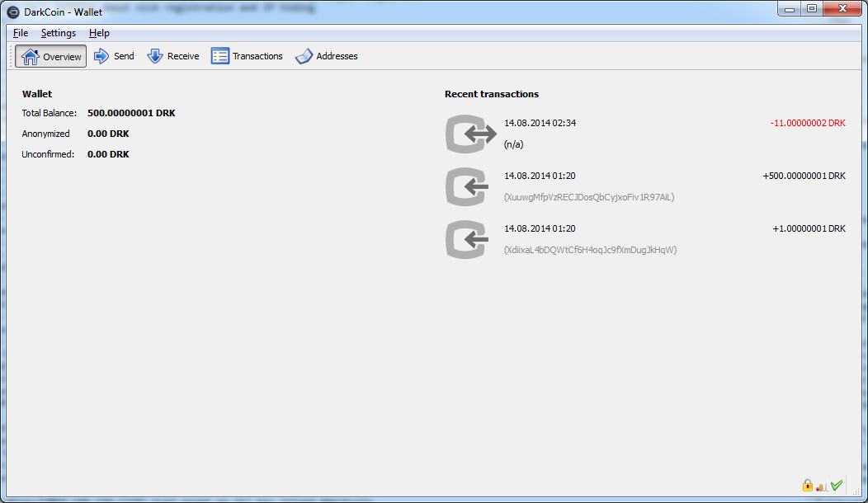Open the Addresses book
Image resolution: width=868 pixels, height=503 pixels.
point(327,56)
